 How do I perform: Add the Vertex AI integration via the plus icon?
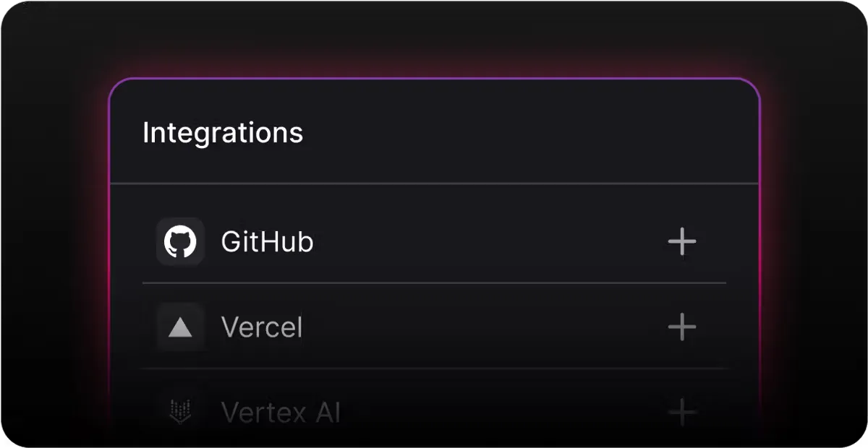681,413
